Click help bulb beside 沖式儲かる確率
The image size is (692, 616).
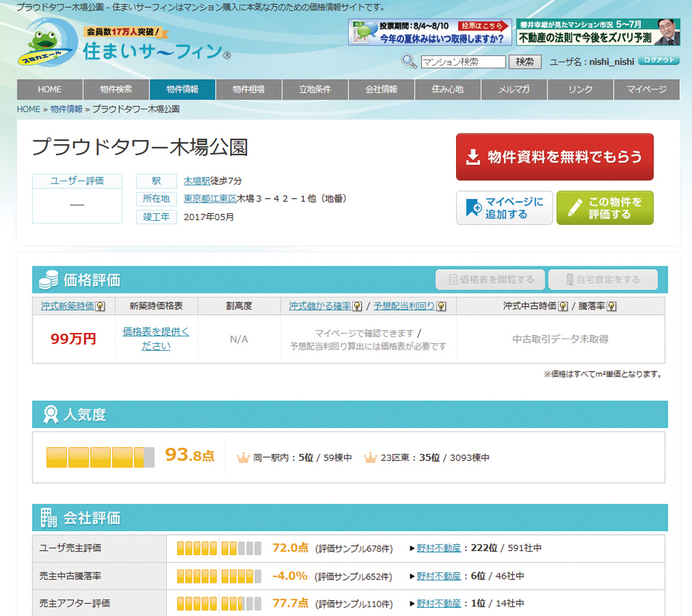tap(358, 306)
